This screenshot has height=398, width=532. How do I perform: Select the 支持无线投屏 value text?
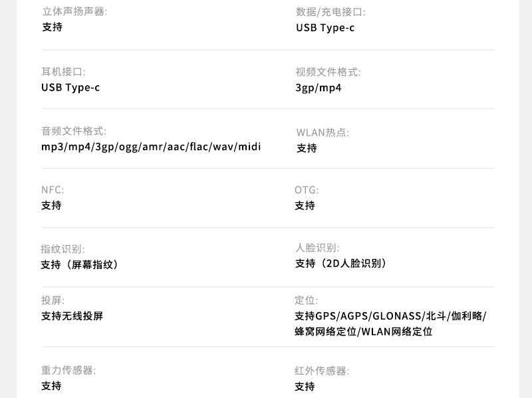point(72,316)
